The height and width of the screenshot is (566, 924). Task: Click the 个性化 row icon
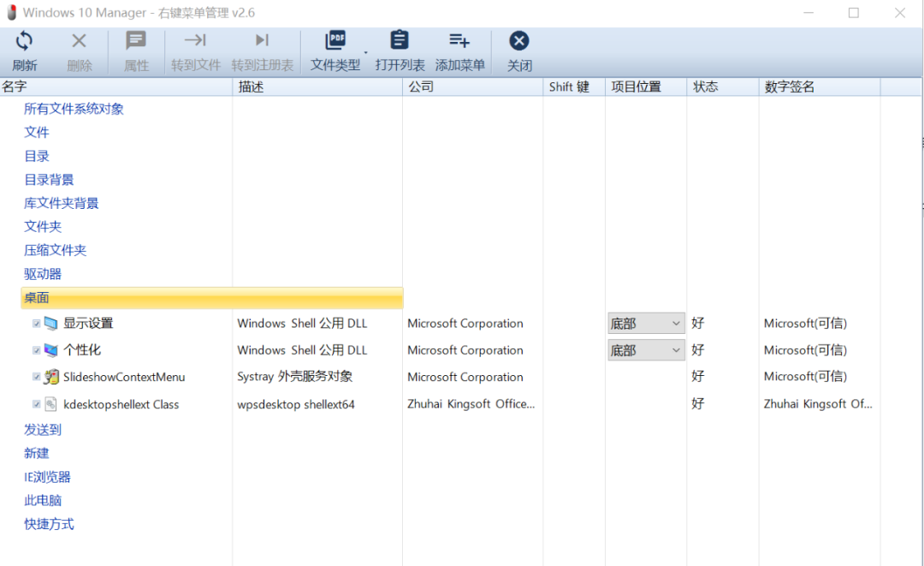51,350
